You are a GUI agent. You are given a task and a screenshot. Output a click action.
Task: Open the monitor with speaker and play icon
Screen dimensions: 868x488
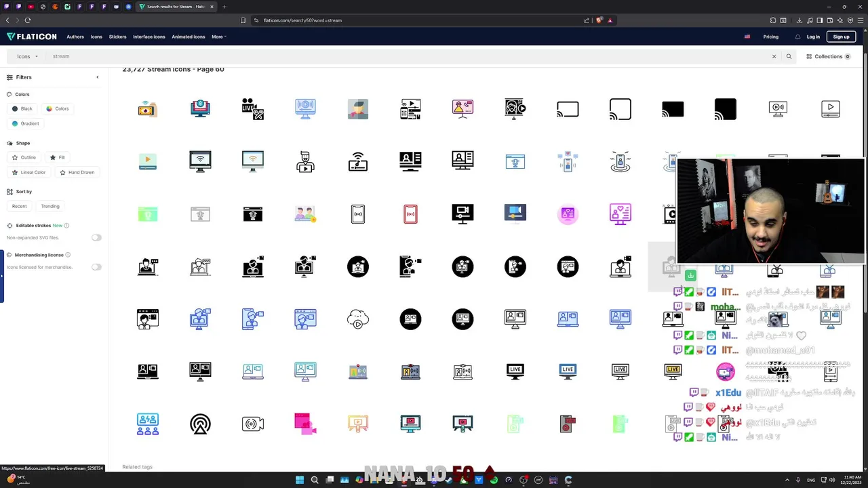pyautogui.click(x=778, y=109)
